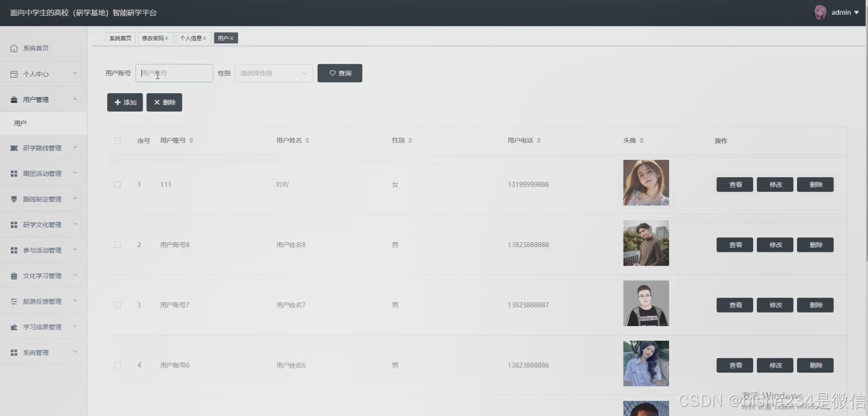The height and width of the screenshot is (416, 868).
Task: Open the admin dropdown arrow
Action: (x=857, y=12)
